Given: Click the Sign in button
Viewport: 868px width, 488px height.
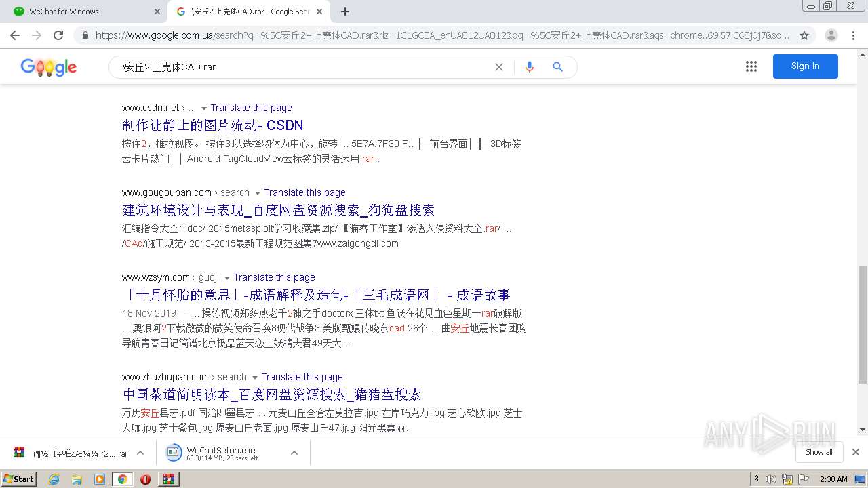Looking at the screenshot, I should tap(806, 66).
